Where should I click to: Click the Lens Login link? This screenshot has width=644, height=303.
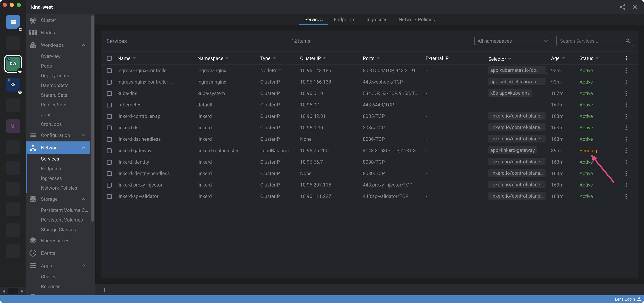point(625,299)
